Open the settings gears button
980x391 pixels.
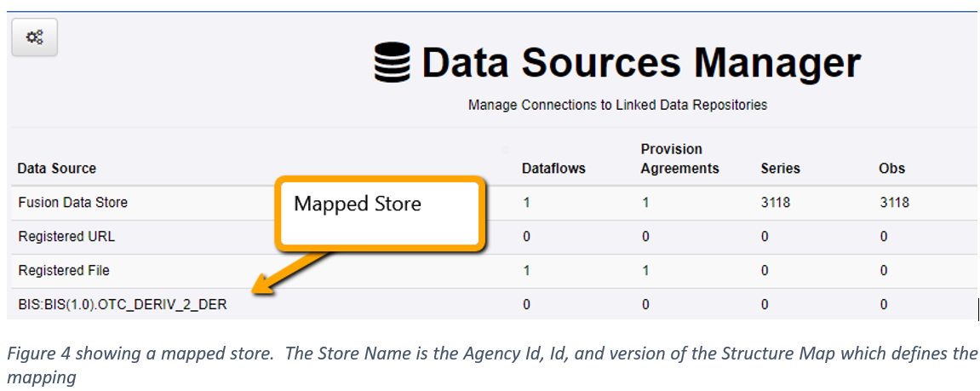coord(34,37)
